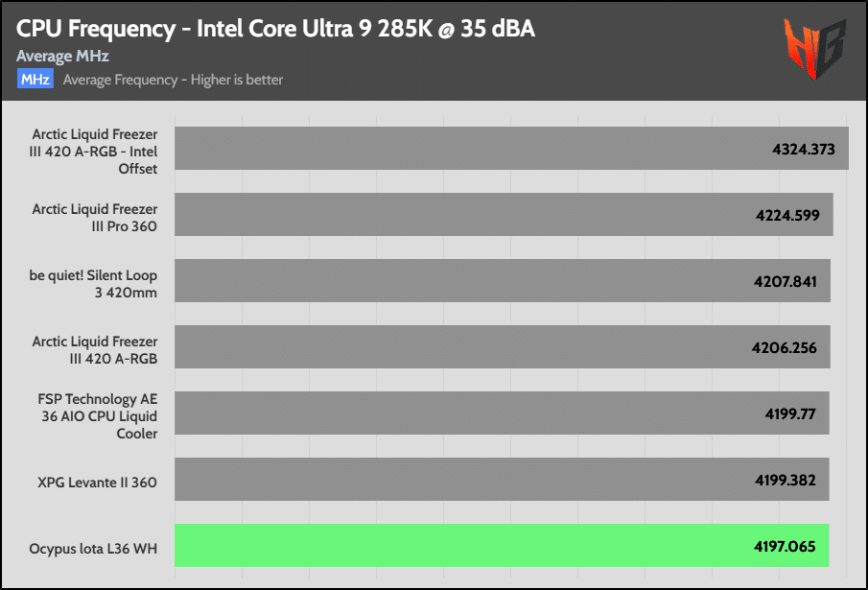Click the 4199.382 value label
868x590 pixels.
(x=785, y=480)
